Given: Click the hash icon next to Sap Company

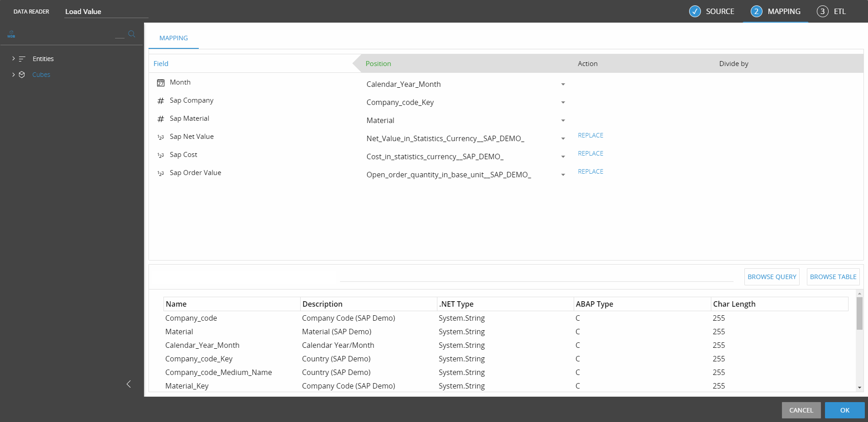Looking at the screenshot, I should pos(161,101).
